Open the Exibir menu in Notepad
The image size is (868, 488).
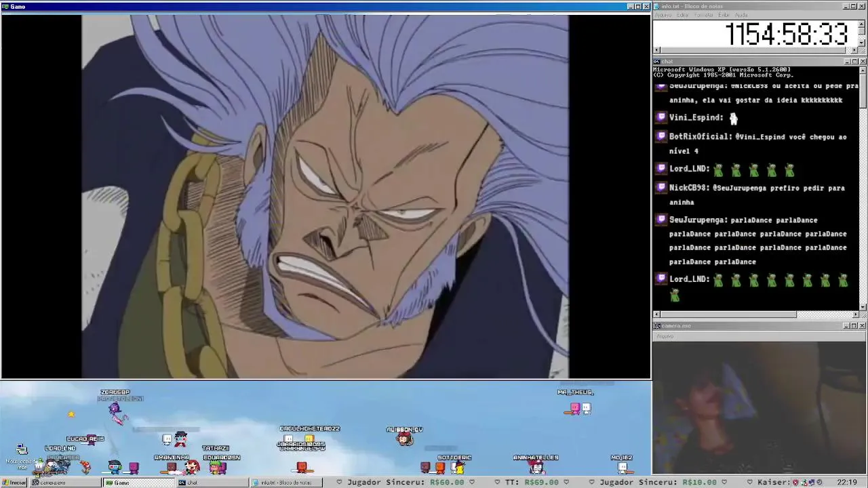click(x=724, y=15)
